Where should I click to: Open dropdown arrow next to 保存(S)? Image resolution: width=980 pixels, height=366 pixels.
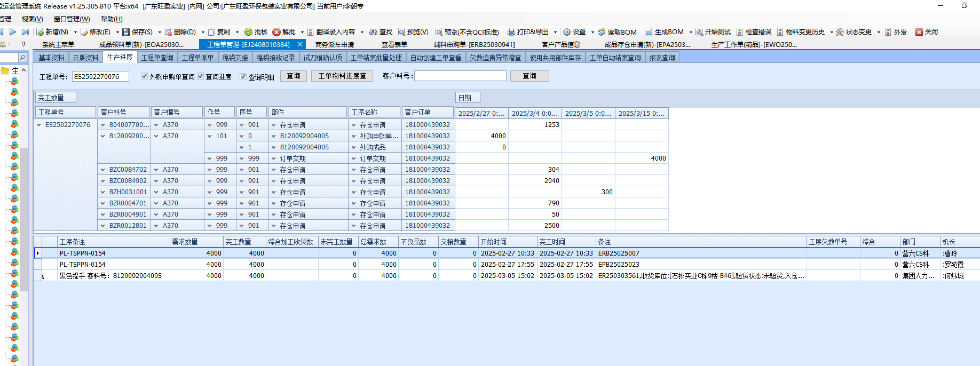[x=159, y=32]
